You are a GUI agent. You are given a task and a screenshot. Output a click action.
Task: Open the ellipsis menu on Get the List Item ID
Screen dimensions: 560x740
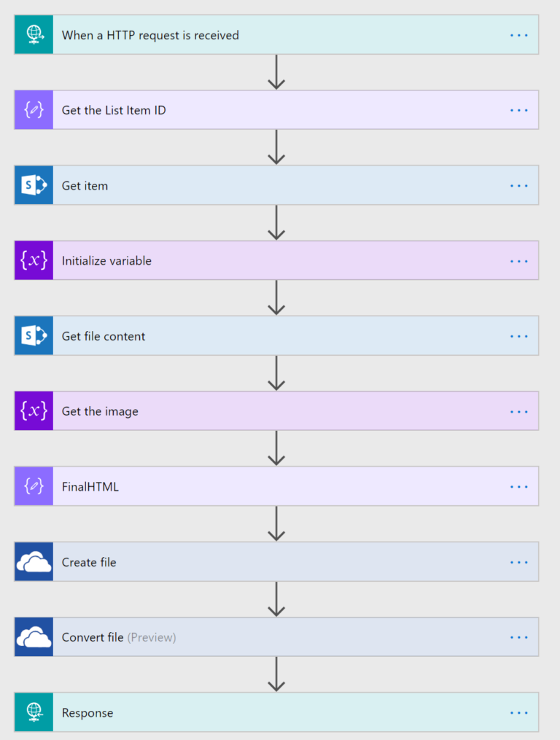point(518,109)
